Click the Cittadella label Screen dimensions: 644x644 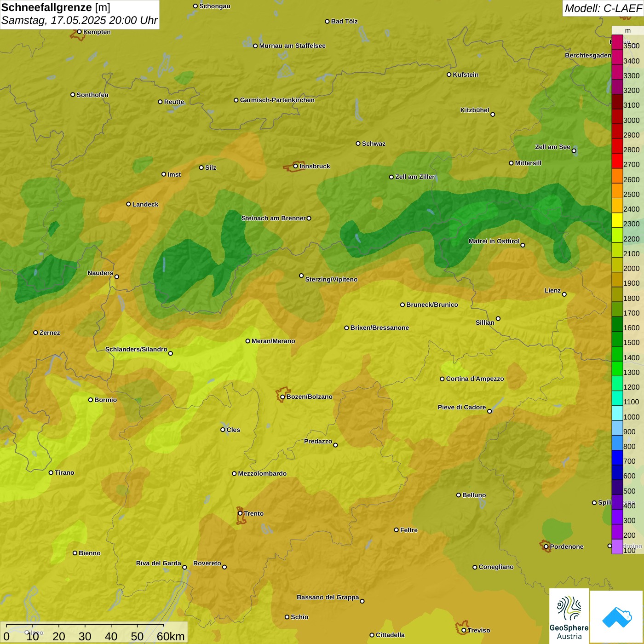coord(391,635)
